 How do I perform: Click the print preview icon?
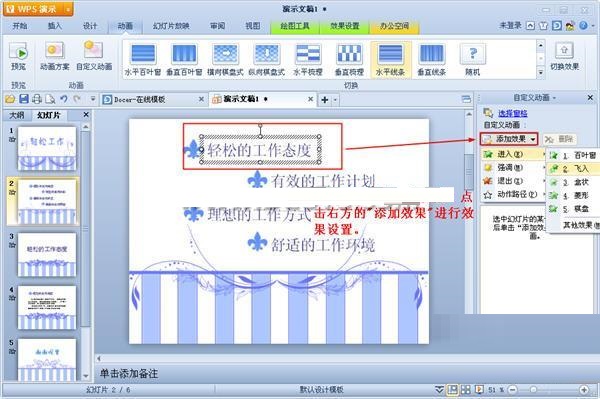click(50, 99)
